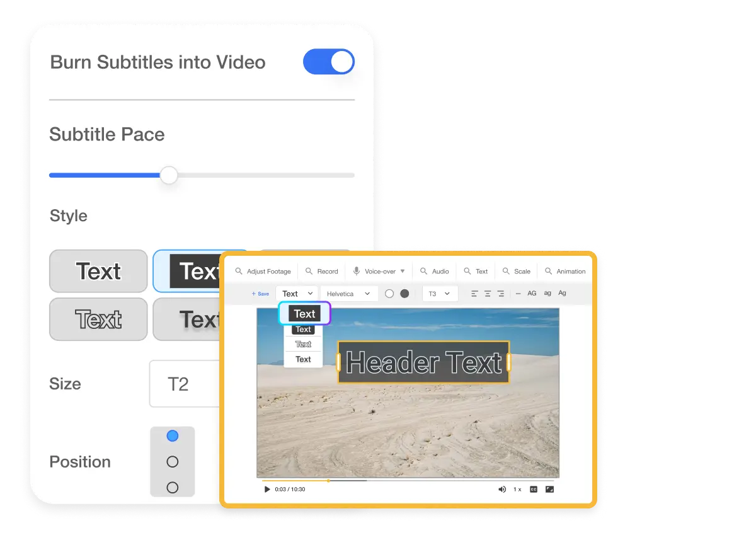Screen dimensions: 756x552
Task: Open the Audio tool
Action: pos(435,272)
